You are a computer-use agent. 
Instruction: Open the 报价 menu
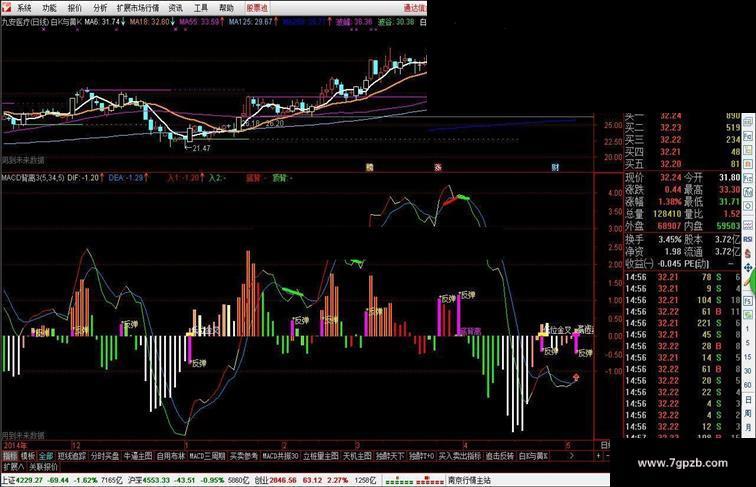pos(75,8)
